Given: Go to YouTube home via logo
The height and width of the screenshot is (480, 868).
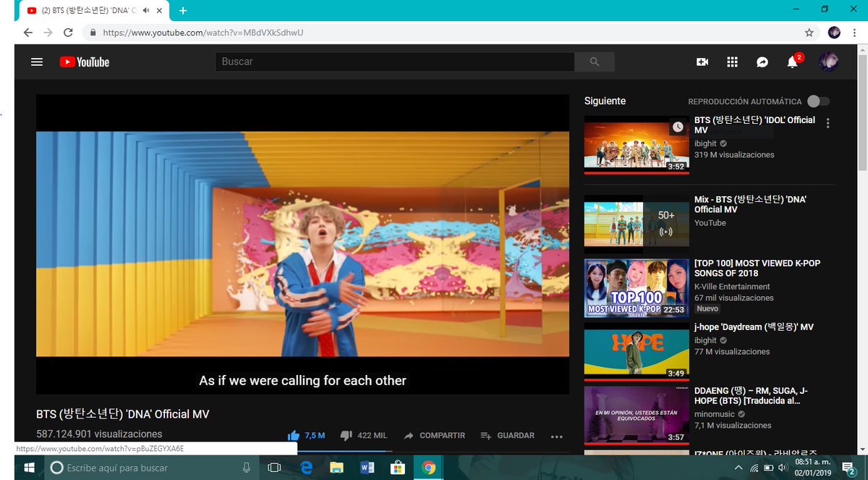Looking at the screenshot, I should pos(85,62).
